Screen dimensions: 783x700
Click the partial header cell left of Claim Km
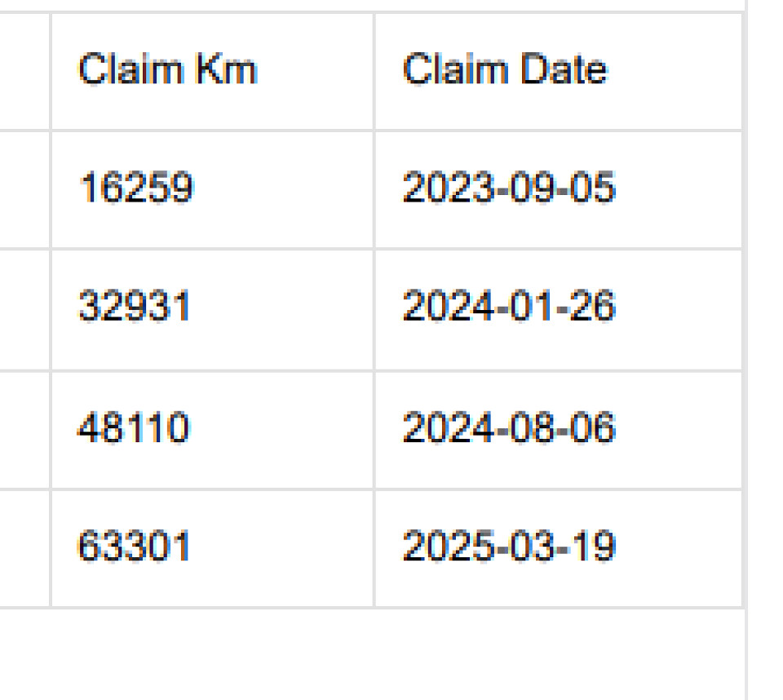click(24, 71)
